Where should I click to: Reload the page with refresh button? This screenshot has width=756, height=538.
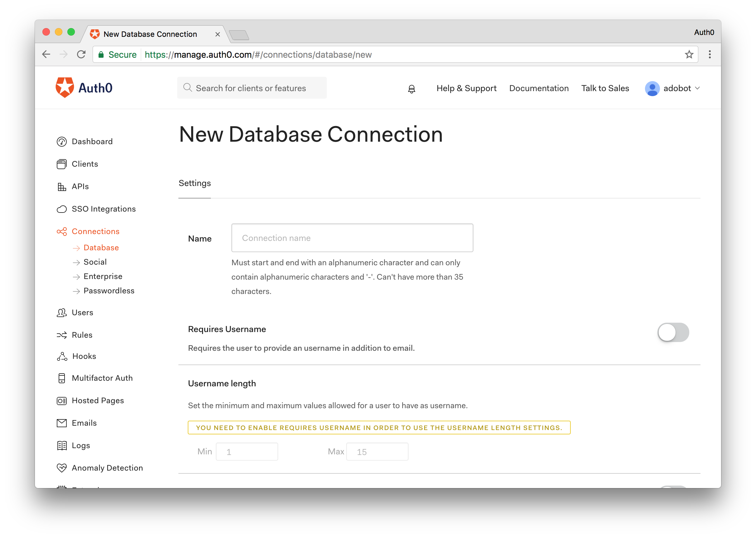[81, 55]
